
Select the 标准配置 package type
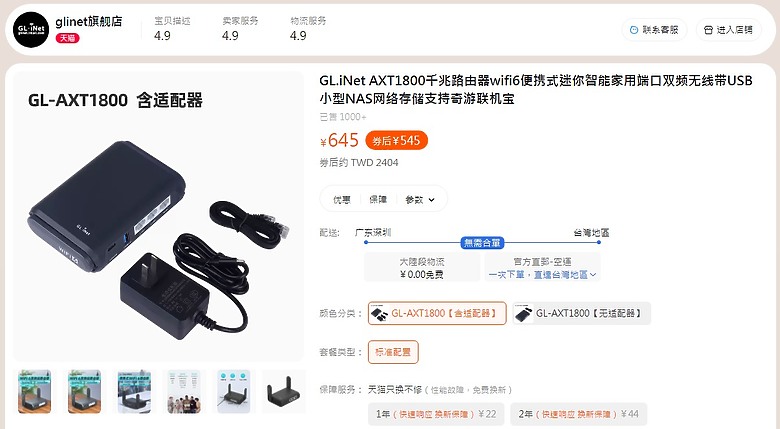(x=393, y=352)
